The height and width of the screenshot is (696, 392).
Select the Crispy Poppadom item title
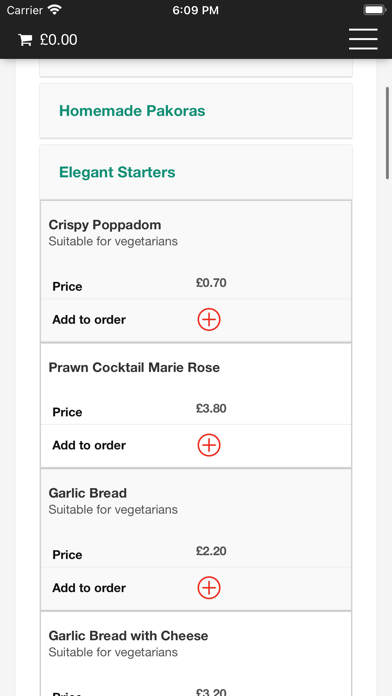click(105, 225)
